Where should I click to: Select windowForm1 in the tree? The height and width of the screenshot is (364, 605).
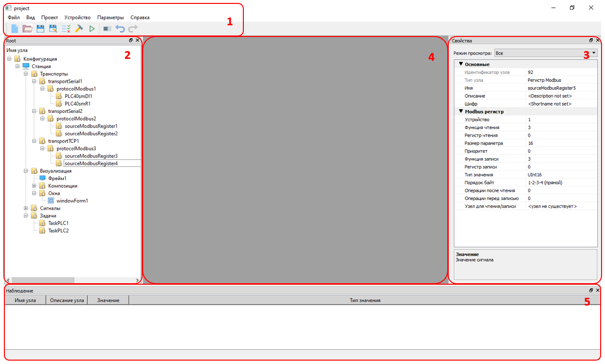click(72, 200)
